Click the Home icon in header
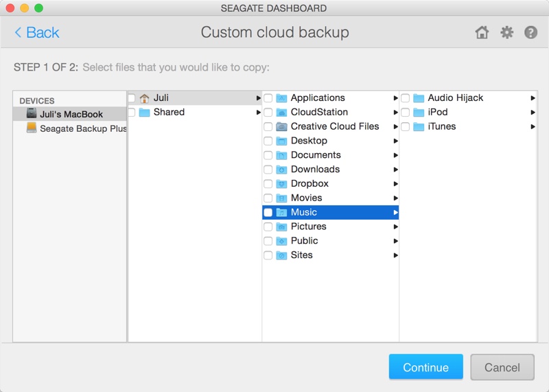Screen dimensions: 549x392 482,32
